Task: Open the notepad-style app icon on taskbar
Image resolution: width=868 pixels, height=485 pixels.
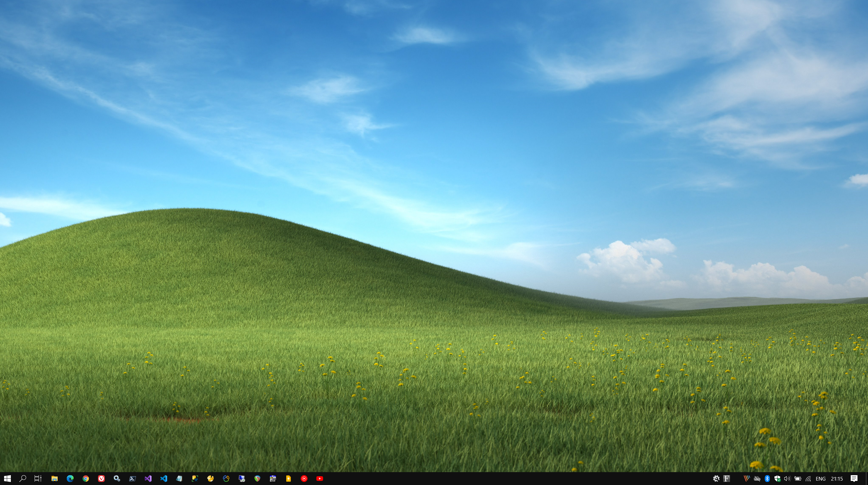Action: (x=179, y=479)
